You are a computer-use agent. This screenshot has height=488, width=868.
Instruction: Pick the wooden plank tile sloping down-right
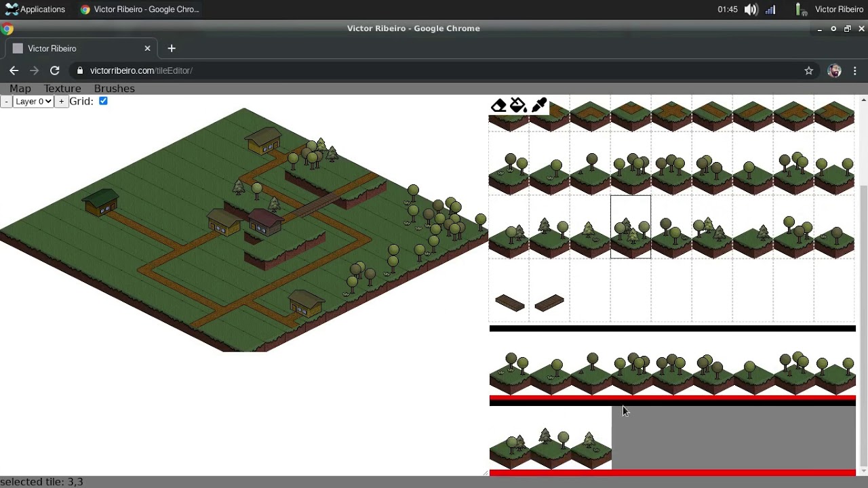click(x=510, y=302)
